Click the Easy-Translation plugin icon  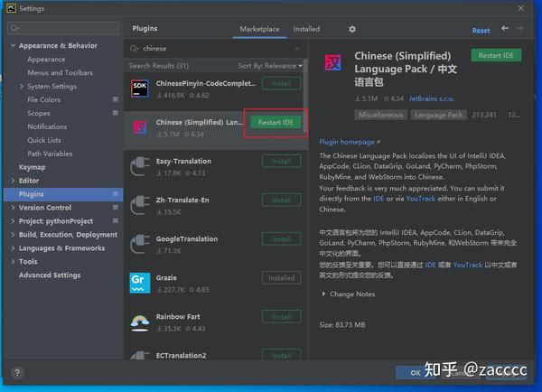point(140,166)
